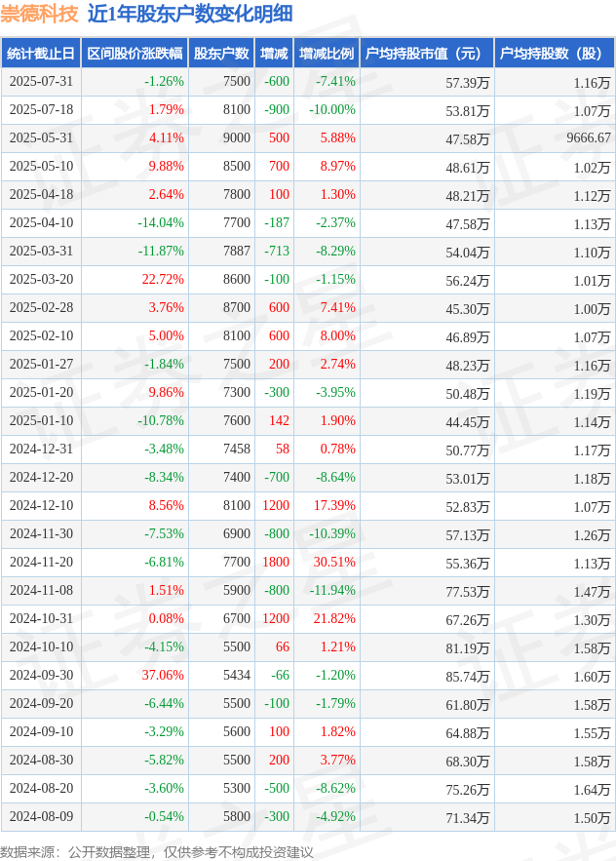
Task: Click the 崇德科技 title link
Action: tap(40, 14)
